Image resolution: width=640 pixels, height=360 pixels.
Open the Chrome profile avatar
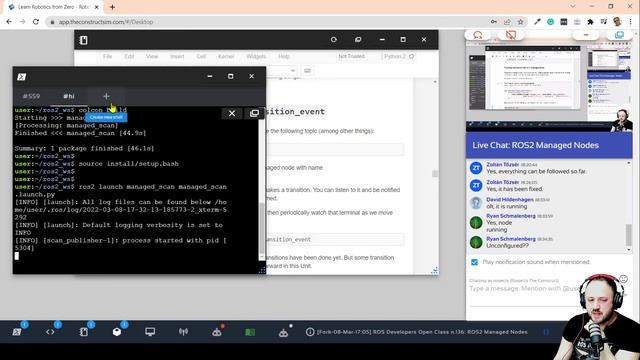point(617,22)
